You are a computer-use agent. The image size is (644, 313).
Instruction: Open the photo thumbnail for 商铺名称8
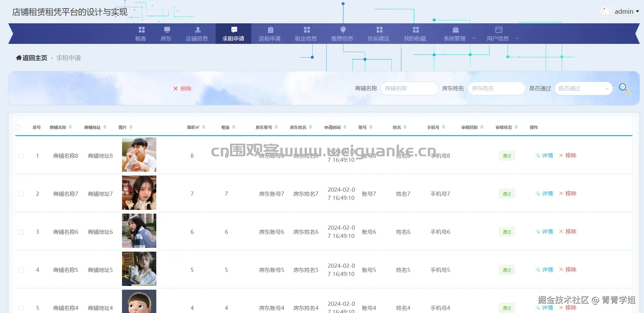(x=139, y=155)
